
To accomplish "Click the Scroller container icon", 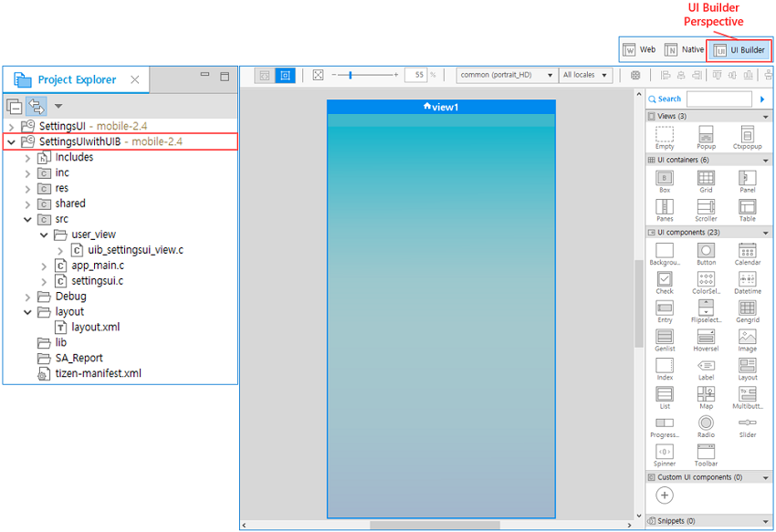I will pos(706,208).
